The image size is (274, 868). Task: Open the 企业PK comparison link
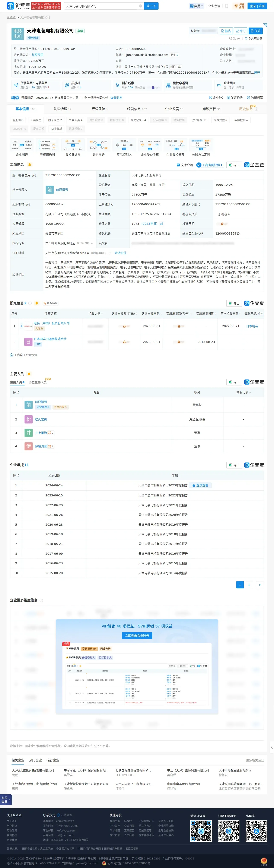pyautogui.click(x=216, y=98)
